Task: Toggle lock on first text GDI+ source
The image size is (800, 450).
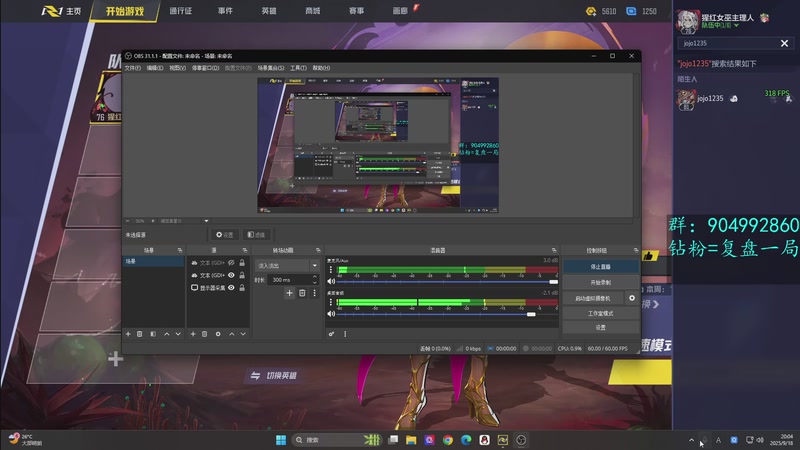Action: click(x=242, y=263)
